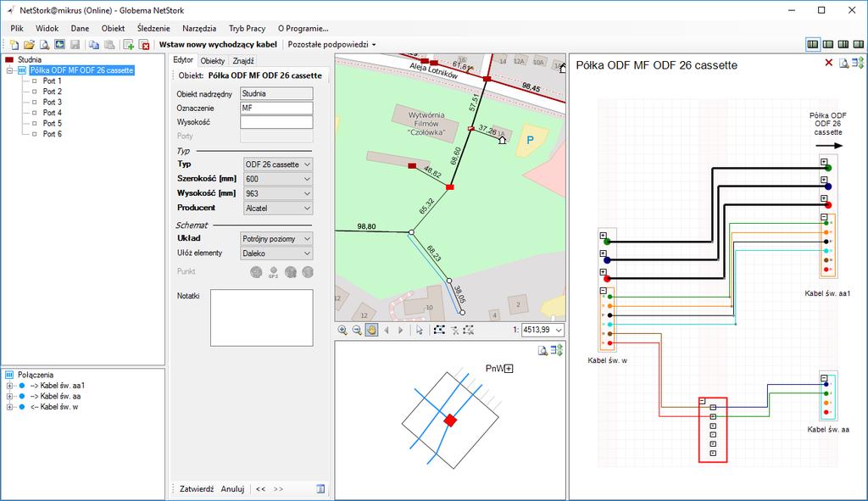Switch to the Znajdź tab

coord(243,61)
